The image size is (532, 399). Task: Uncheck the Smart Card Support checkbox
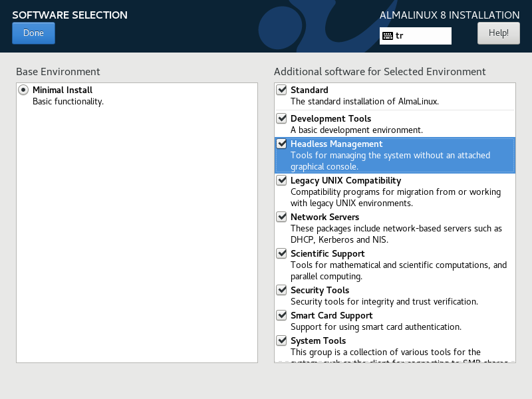(x=281, y=315)
